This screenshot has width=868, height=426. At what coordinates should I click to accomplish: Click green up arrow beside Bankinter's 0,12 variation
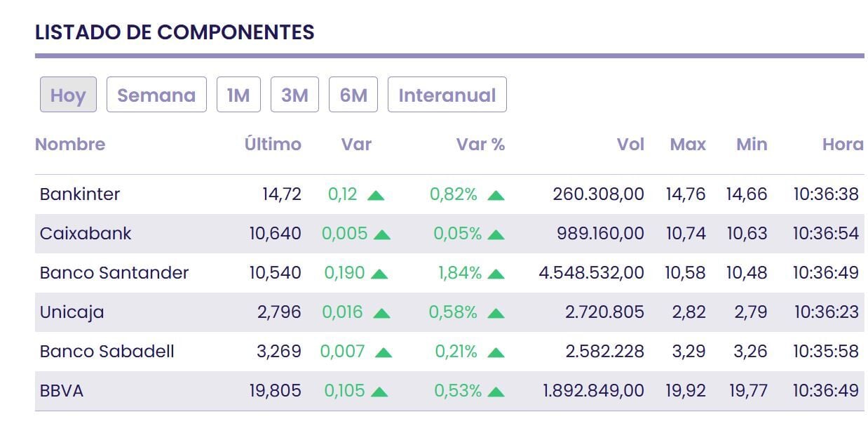pyautogui.click(x=376, y=195)
